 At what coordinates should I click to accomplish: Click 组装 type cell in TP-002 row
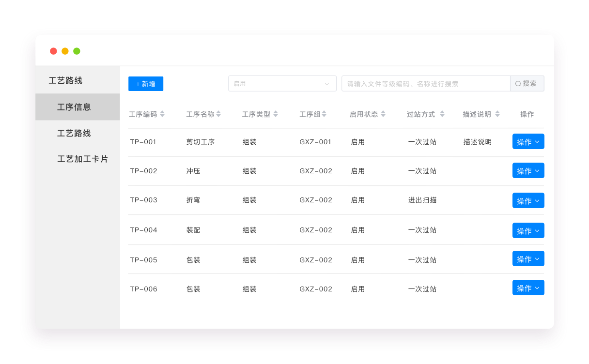(249, 171)
